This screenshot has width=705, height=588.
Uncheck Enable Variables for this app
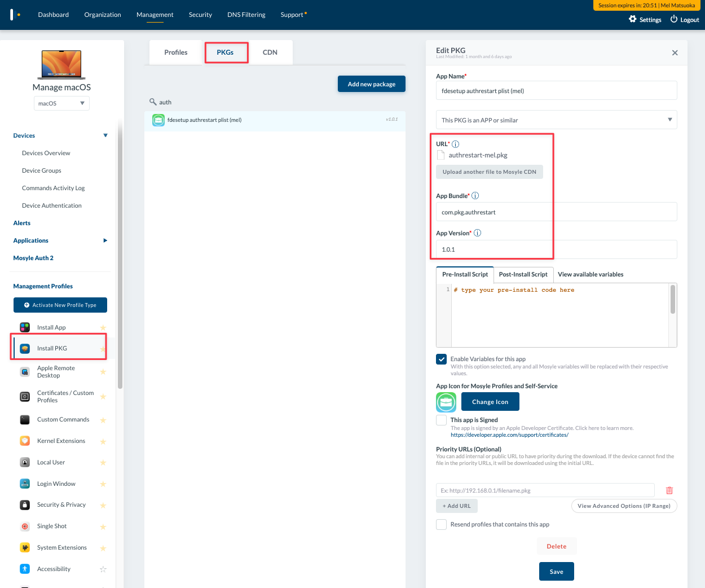click(x=442, y=359)
